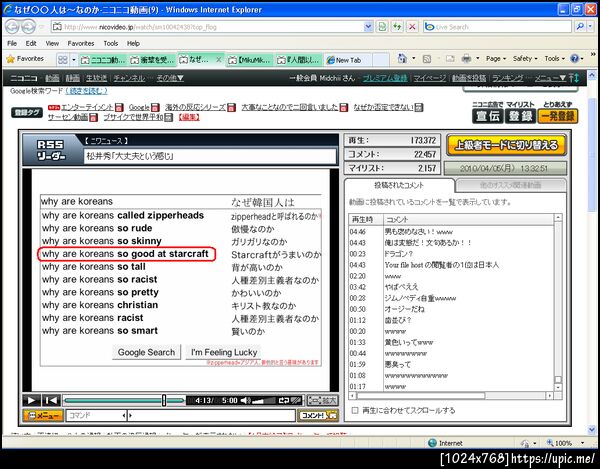600x469 pixels.
Task: Click the 上級者モードに切り替える button
Action: point(506,145)
